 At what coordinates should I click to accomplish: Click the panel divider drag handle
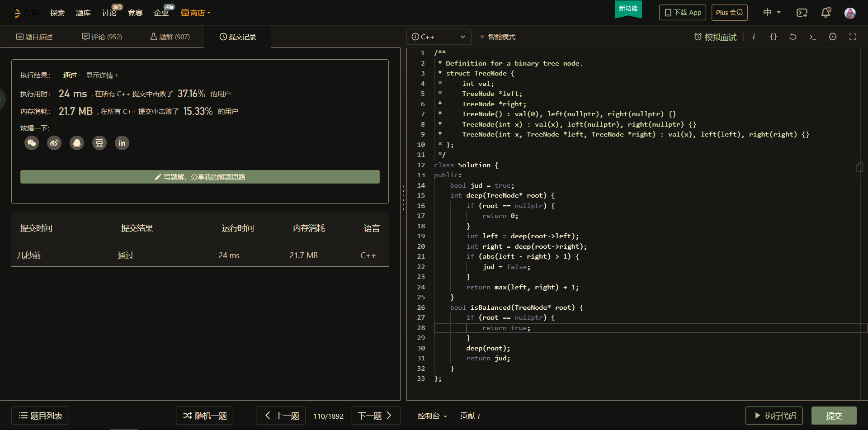click(403, 198)
